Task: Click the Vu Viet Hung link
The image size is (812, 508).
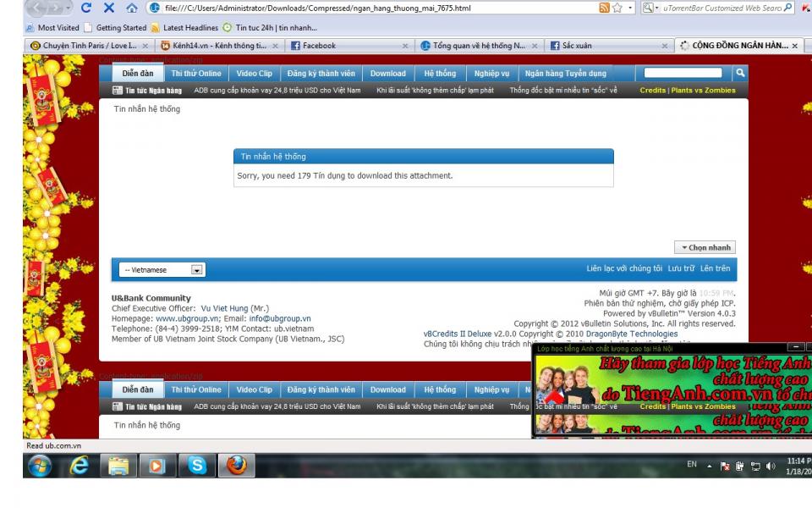Action: (224, 308)
